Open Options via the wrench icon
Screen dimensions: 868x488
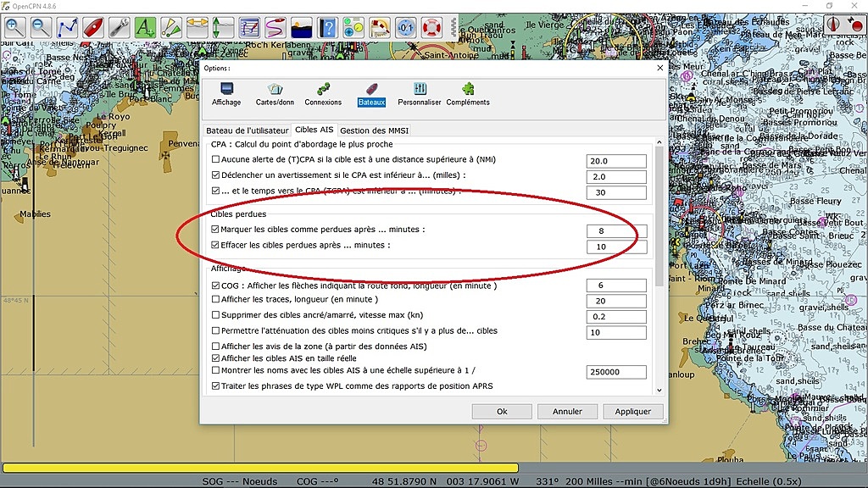click(x=119, y=27)
